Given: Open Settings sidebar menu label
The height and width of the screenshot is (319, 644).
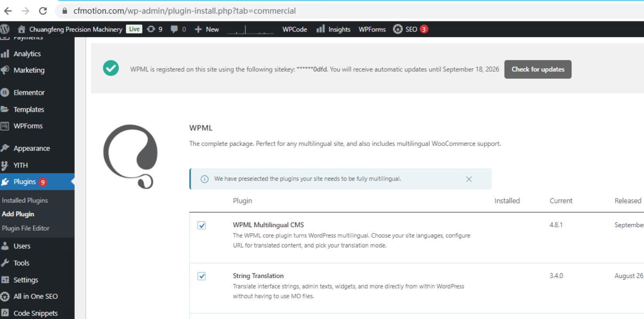Looking at the screenshot, I should click(x=26, y=280).
